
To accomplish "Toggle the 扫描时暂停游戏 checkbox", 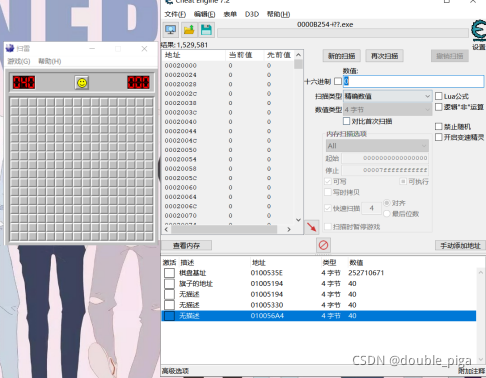I will (x=328, y=227).
